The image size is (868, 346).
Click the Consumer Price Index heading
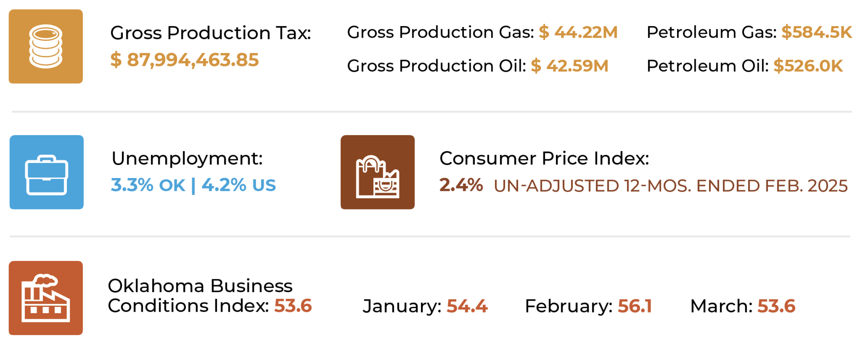[544, 158]
